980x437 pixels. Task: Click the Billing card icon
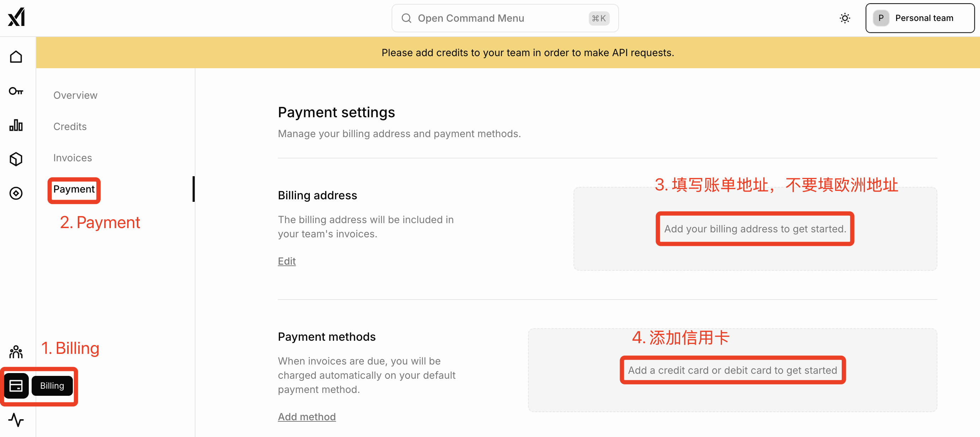(16, 385)
